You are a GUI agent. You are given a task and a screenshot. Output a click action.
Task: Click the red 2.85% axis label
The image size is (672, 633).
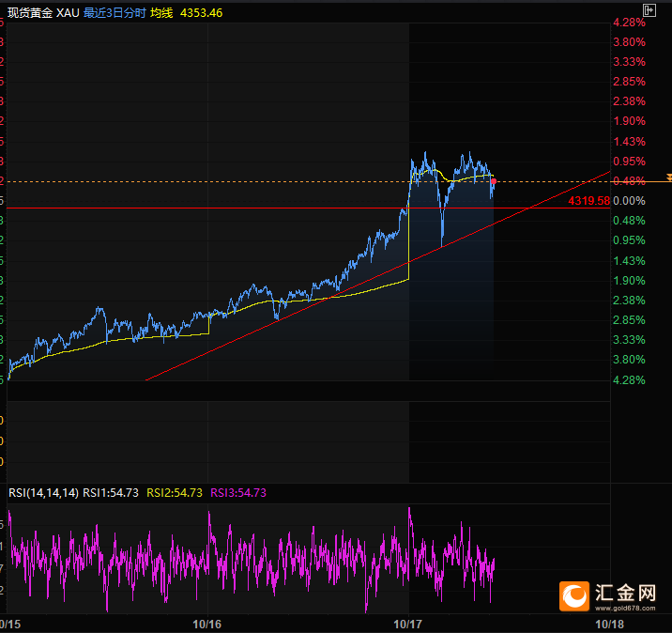(x=629, y=82)
